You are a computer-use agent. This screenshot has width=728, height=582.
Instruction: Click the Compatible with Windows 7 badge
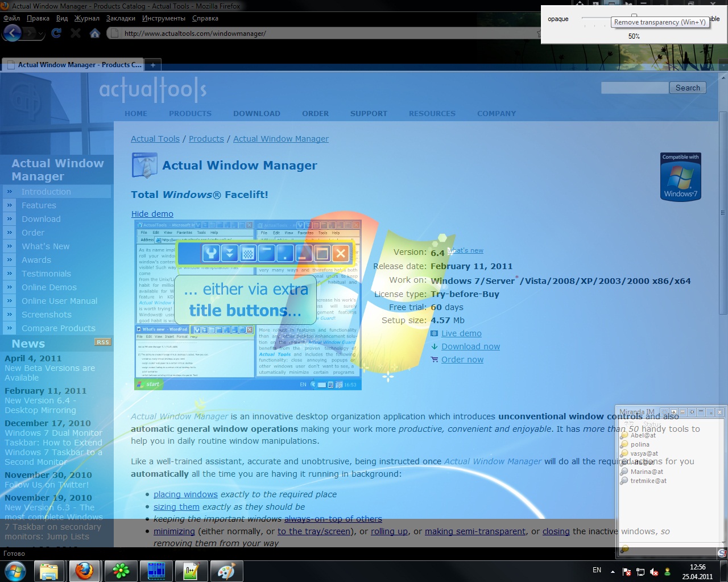tap(680, 176)
